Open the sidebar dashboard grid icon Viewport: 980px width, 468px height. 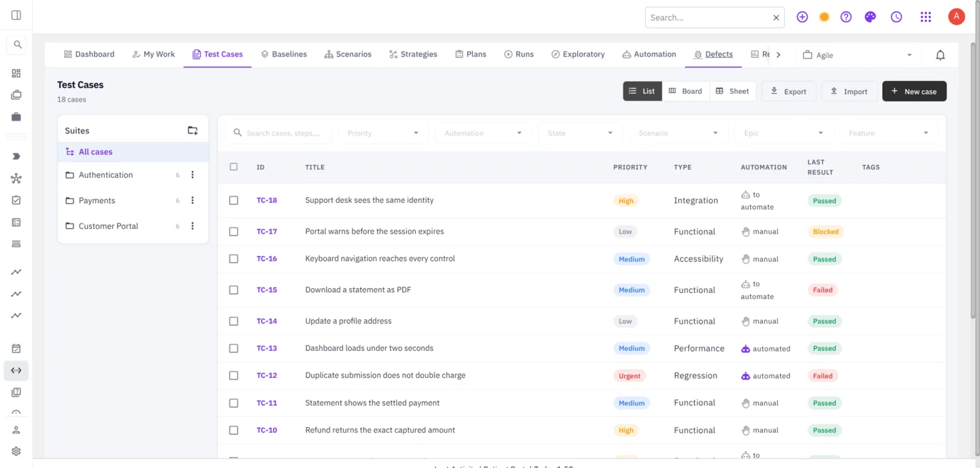[x=16, y=73]
